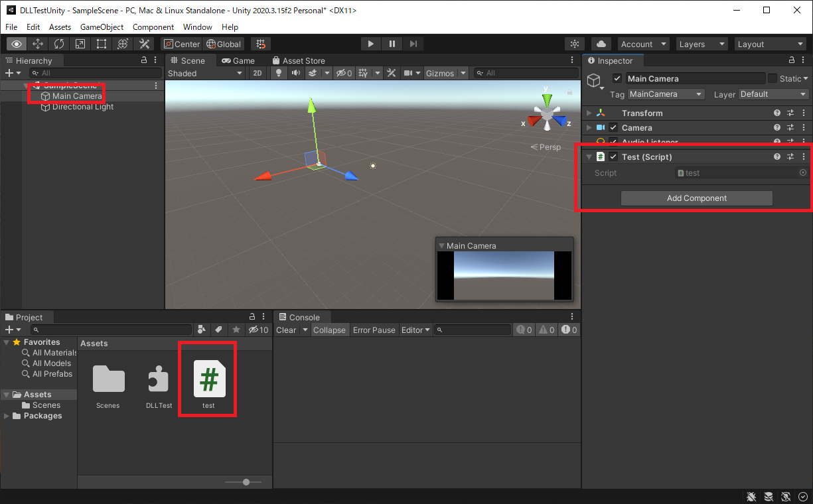The width and height of the screenshot is (813, 504).
Task: Open the Layout dropdown
Action: tap(771, 44)
